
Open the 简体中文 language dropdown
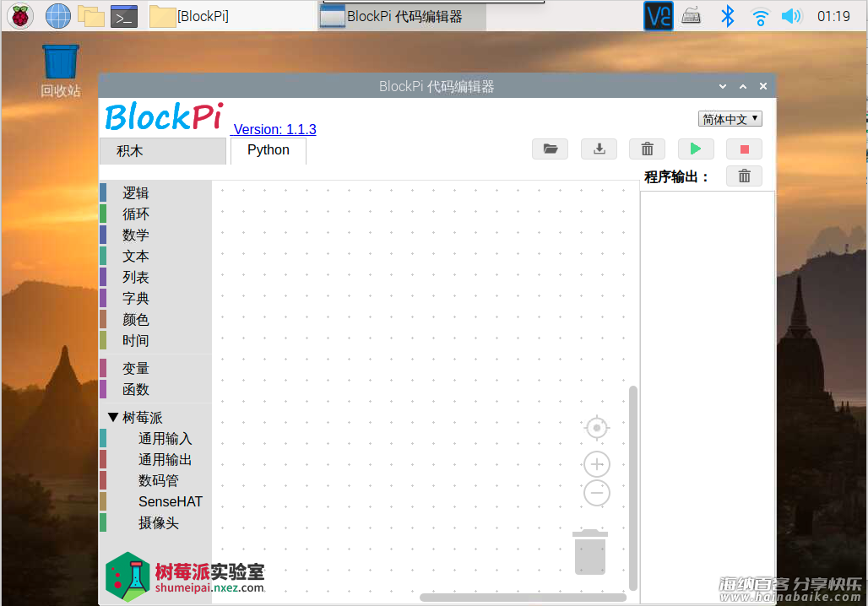coord(730,119)
